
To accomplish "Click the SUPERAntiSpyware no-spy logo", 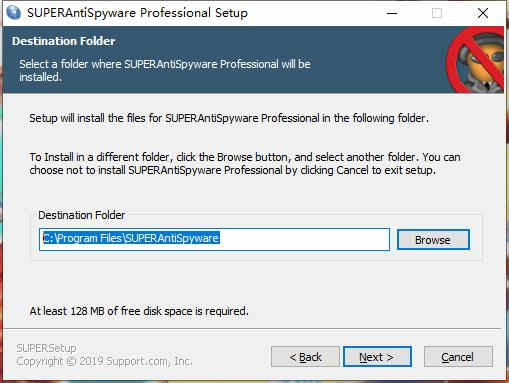I will pos(476,60).
